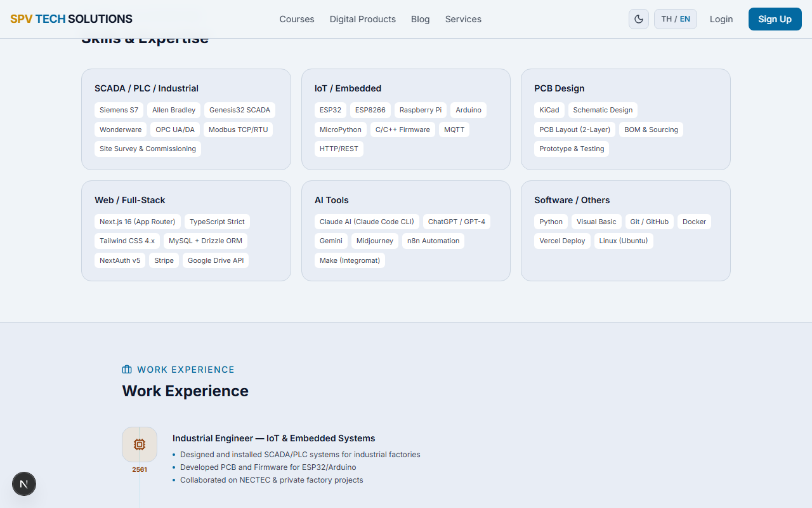Viewport: 812px width, 508px height.
Task: Select the Genesis32 SCADA tag
Action: click(240, 110)
